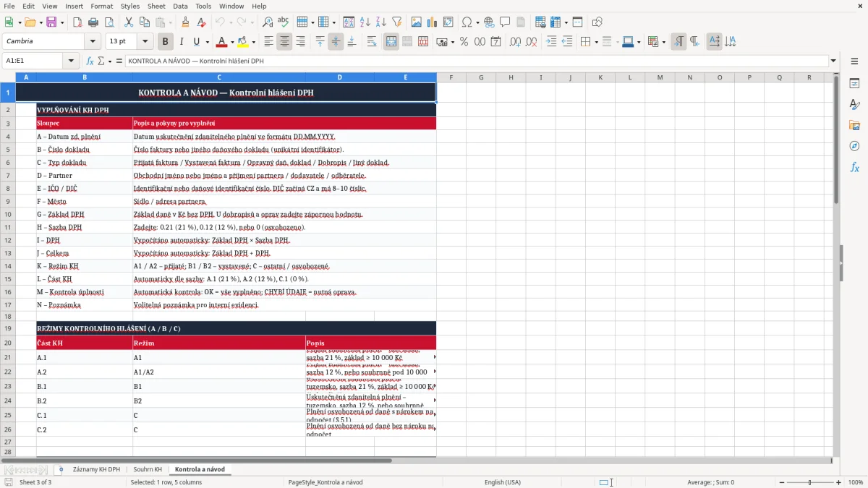The image size is (868, 488).
Task: Open the Function Wizard fx icon
Action: (90, 61)
